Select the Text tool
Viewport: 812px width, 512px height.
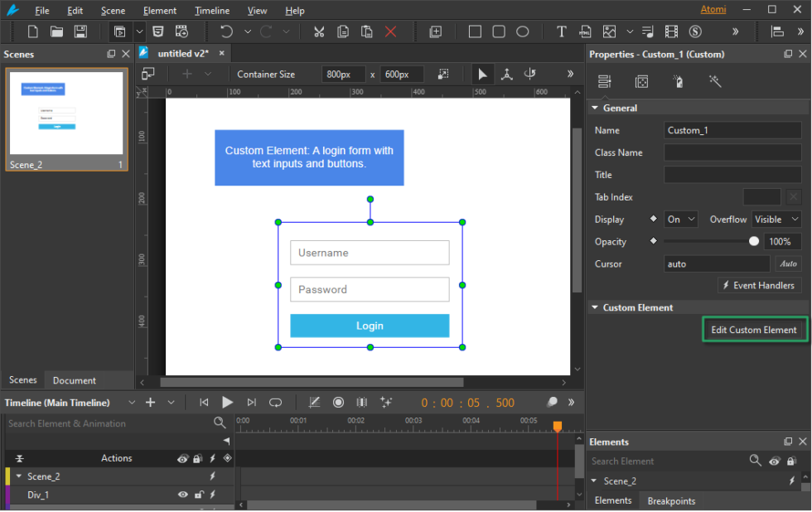click(x=561, y=31)
